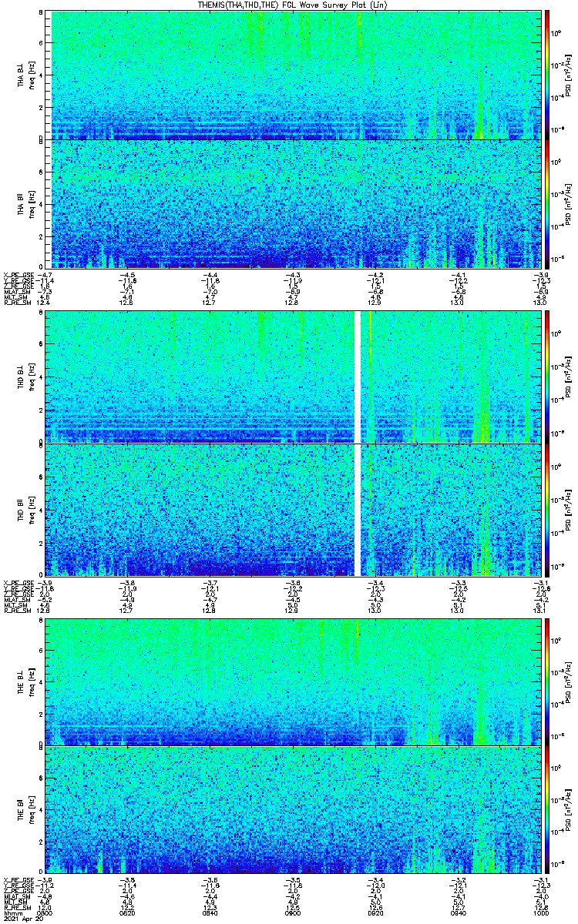Click the '0840' time tick label
The image size is (578, 924).
(210, 912)
